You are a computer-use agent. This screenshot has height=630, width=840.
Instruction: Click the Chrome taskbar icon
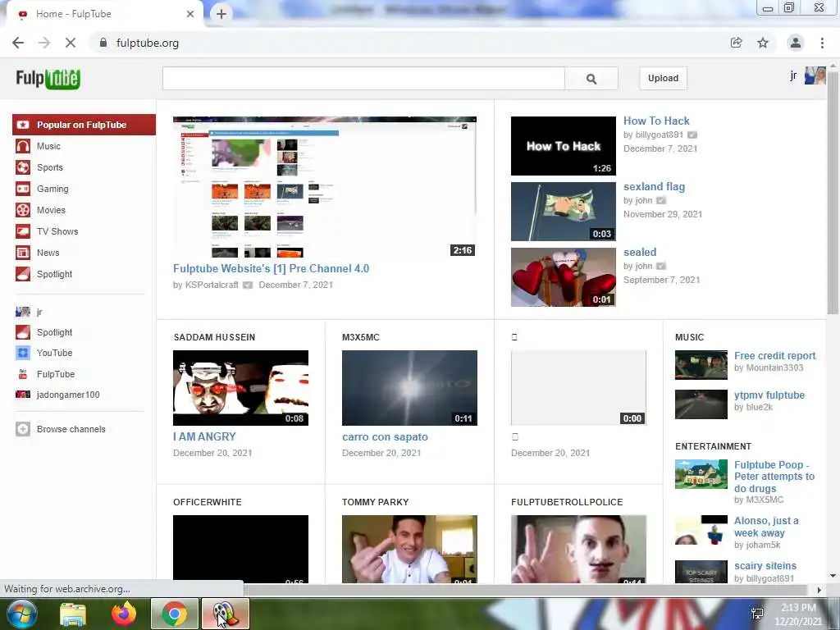[175, 614]
